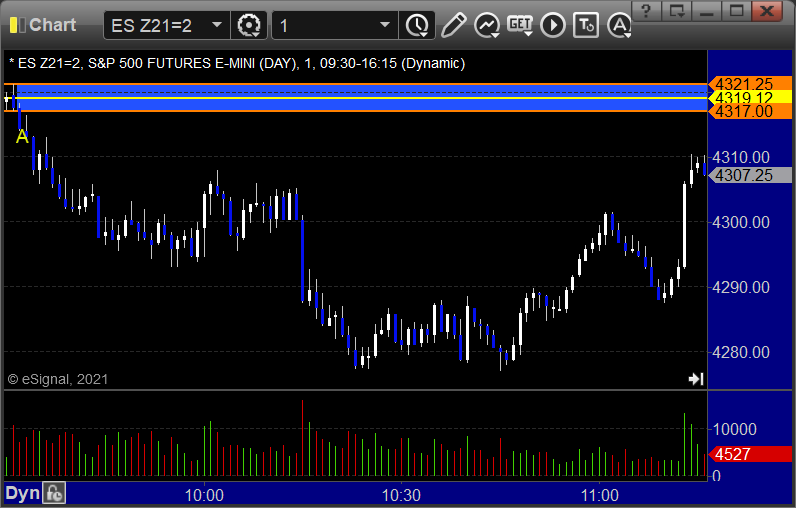Click the yellow Chart window icon
796x508 pixels.
(17, 25)
